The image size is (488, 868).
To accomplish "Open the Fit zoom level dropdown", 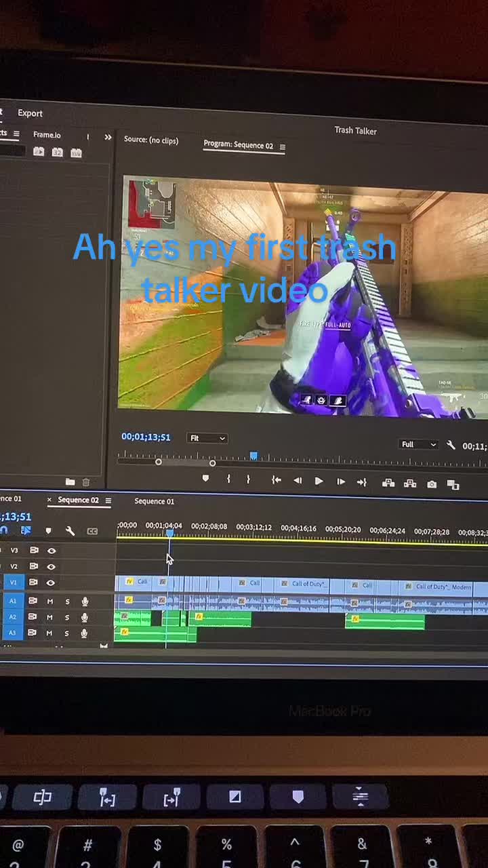I will coord(207,438).
